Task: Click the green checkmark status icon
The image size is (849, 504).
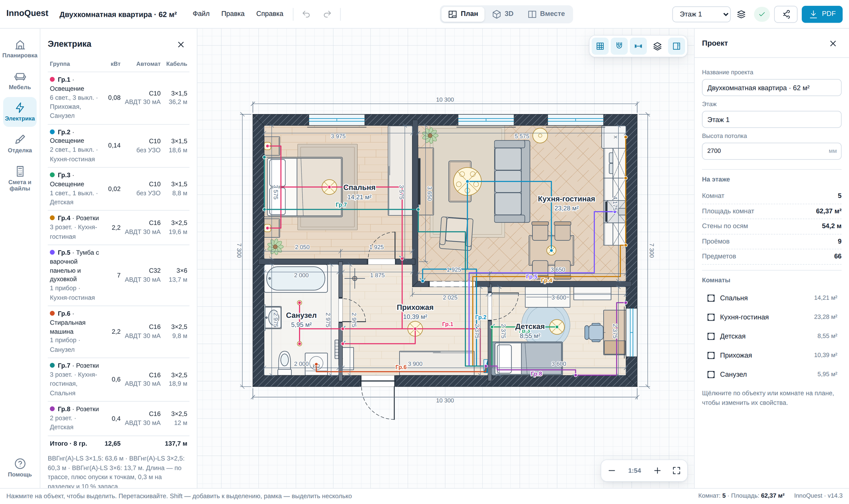Action: (762, 14)
